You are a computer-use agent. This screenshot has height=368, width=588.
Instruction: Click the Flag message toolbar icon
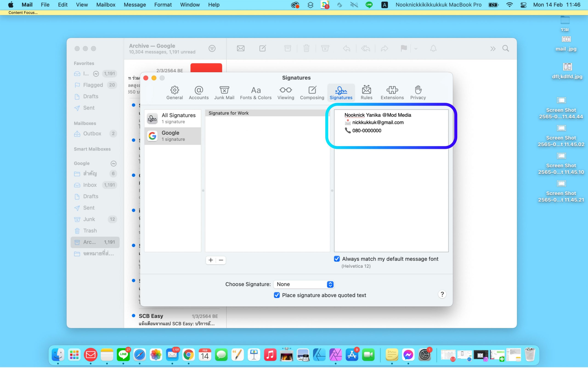click(x=403, y=48)
